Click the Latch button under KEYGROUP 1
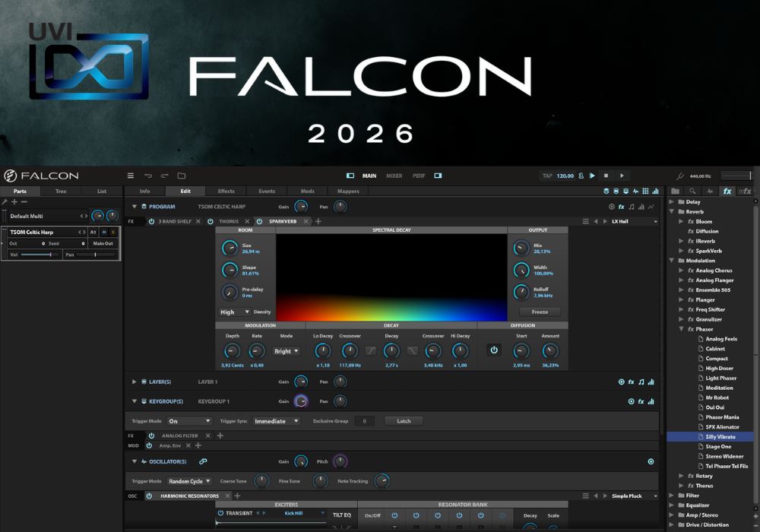Viewport: 760px width, 532px height. (404, 420)
